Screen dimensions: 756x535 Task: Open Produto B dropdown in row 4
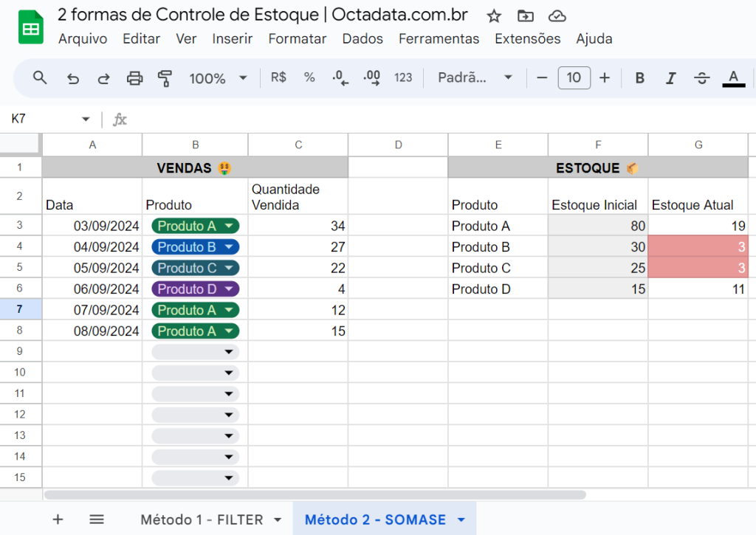229,247
